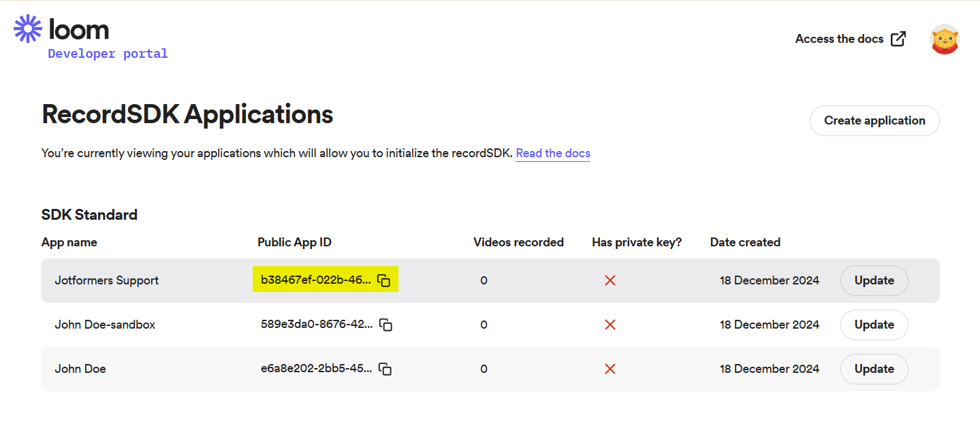
Task: Update the John Doe application
Action: (874, 369)
